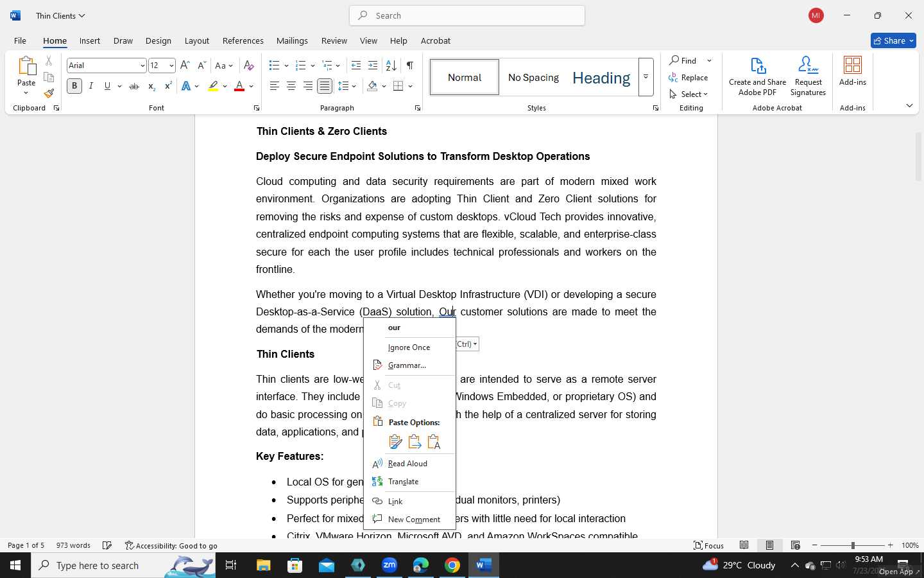The image size is (924, 578).
Task: Choose Keep Text Only paste option
Action: [x=434, y=442]
